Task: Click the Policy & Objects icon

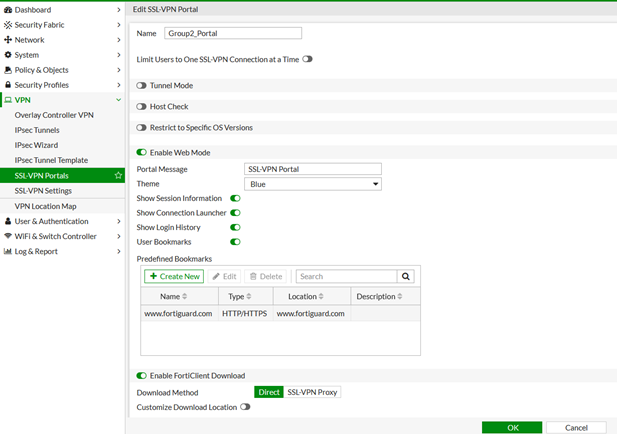Action: pyautogui.click(x=8, y=70)
